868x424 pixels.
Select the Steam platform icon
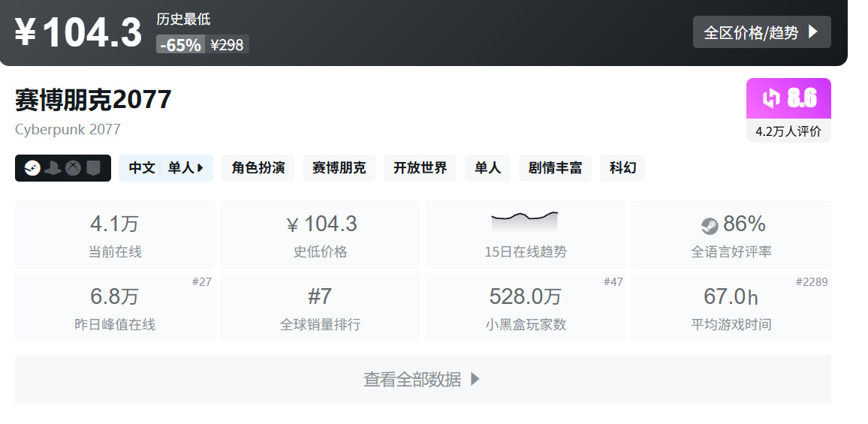point(32,167)
